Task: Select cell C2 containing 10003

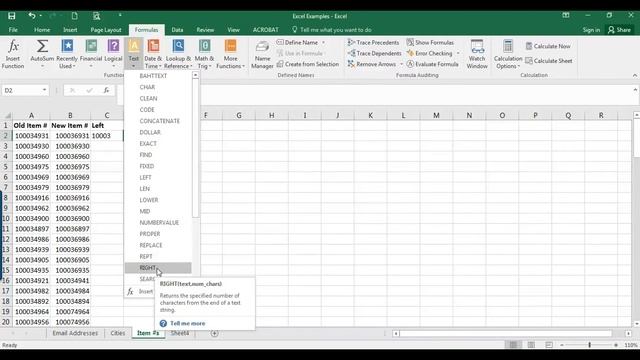Action: (107, 136)
